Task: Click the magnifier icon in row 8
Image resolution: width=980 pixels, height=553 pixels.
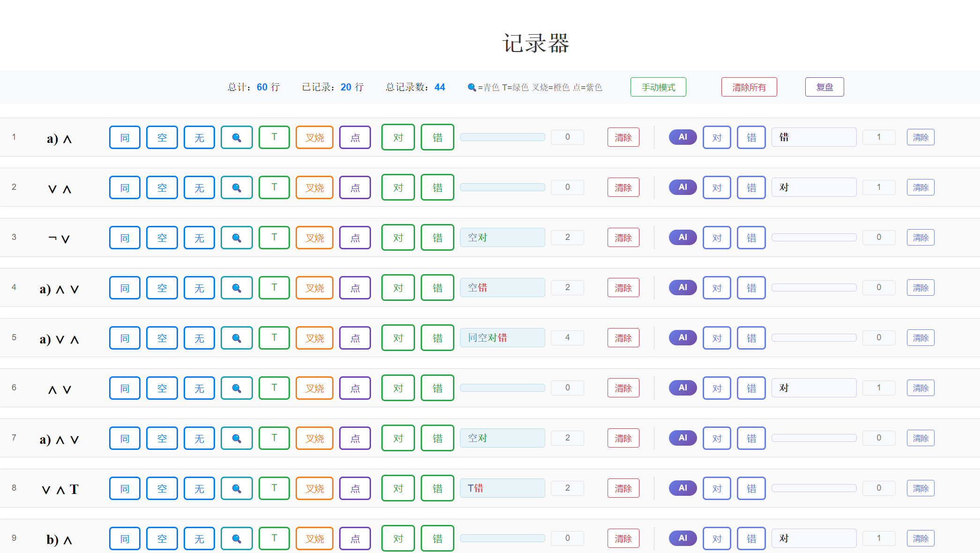Action: click(x=236, y=488)
